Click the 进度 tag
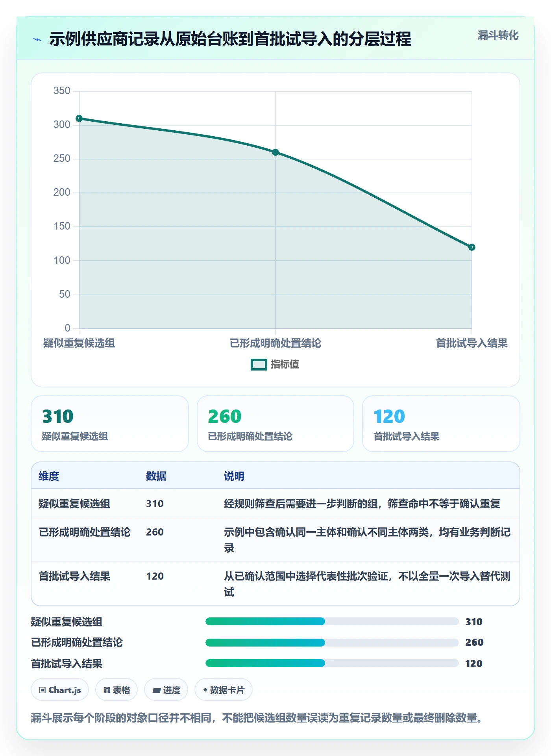This screenshot has width=551, height=756. 166,690
